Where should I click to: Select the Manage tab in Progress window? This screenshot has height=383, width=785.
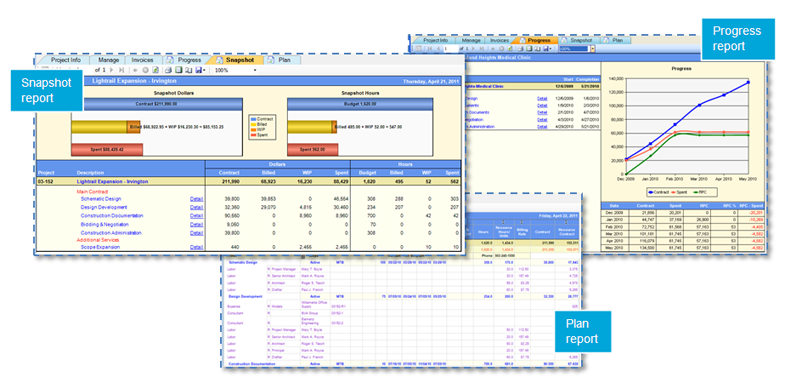471,40
